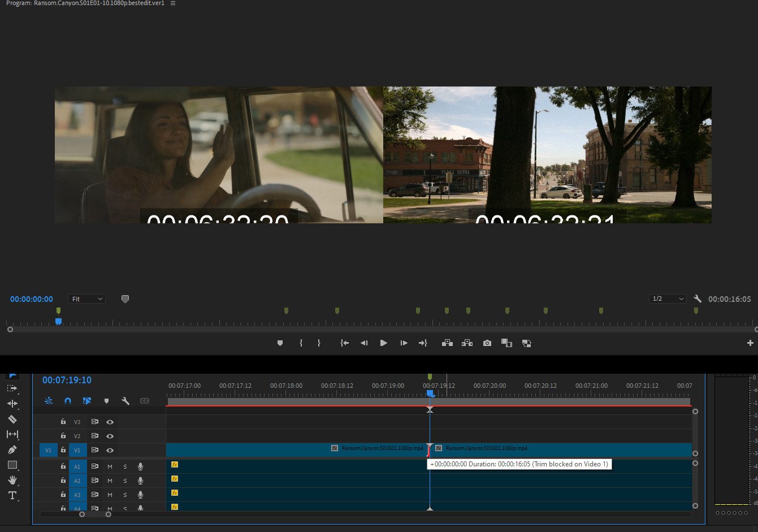The height and width of the screenshot is (532, 758).
Task: Open the button editor plus icon
Action: 750,343
